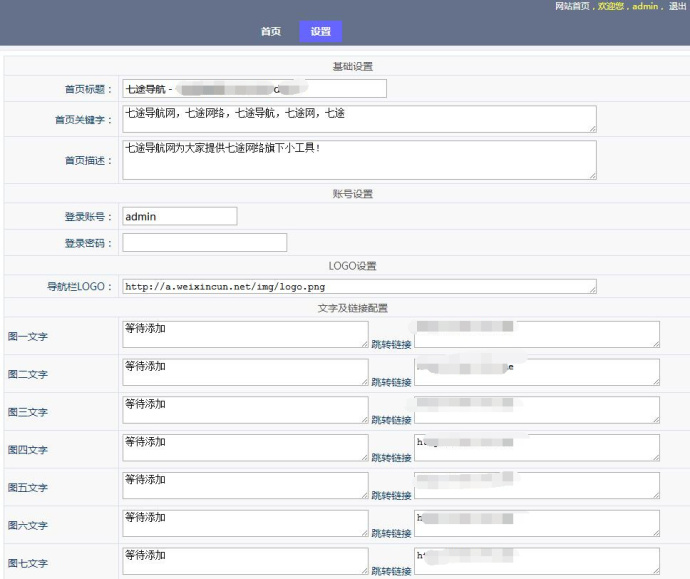Click into the 首页描述 textarea
Image resolution: width=690 pixels, height=579 pixels.
click(x=359, y=160)
